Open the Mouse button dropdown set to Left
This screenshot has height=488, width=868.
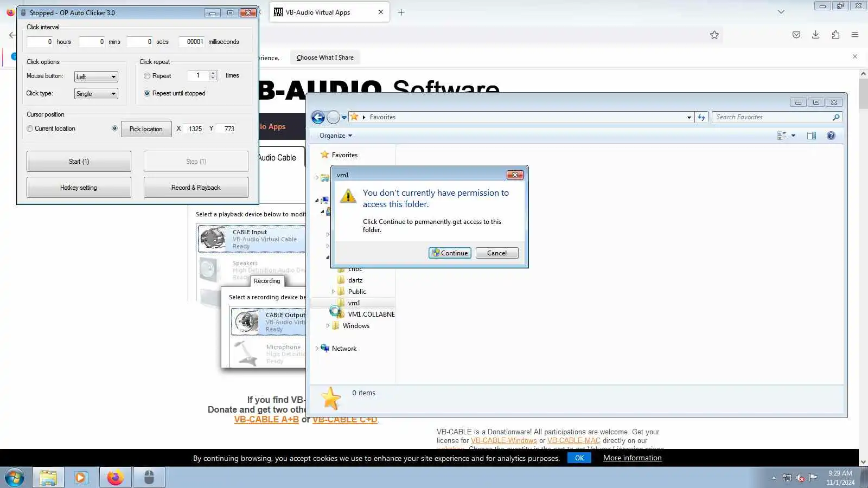point(96,76)
